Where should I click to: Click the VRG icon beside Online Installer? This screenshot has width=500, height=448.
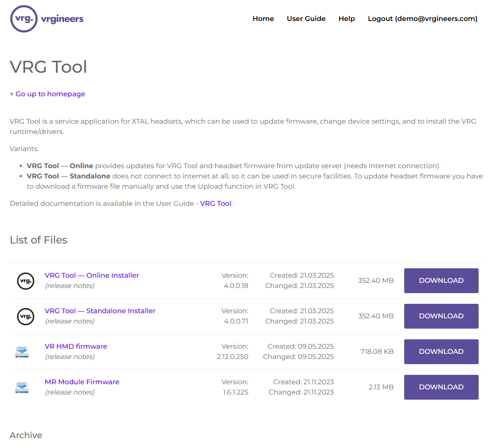[26, 281]
